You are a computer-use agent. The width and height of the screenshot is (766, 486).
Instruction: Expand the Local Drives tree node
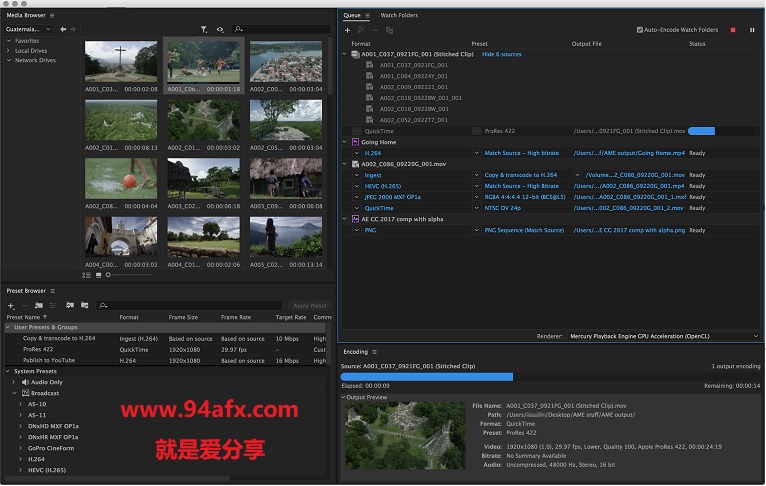(x=9, y=50)
